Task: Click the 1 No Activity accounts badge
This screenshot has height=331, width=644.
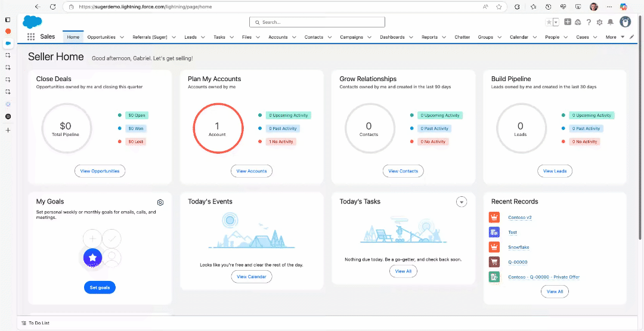Action: point(281,142)
